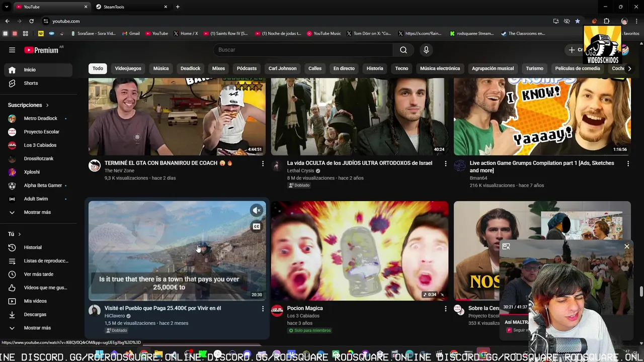The image size is (644, 362).
Task: Reload the page in browser toolbar
Action: click(31, 21)
